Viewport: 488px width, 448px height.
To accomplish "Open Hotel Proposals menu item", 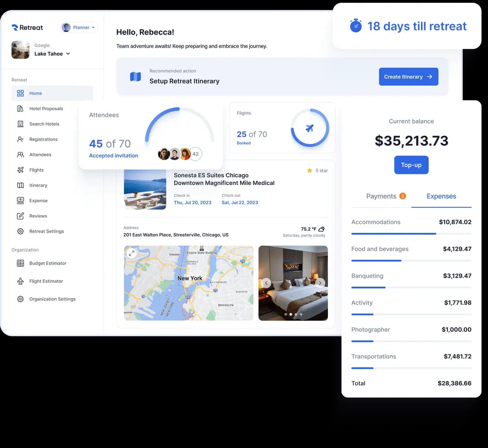I will point(46,109).
